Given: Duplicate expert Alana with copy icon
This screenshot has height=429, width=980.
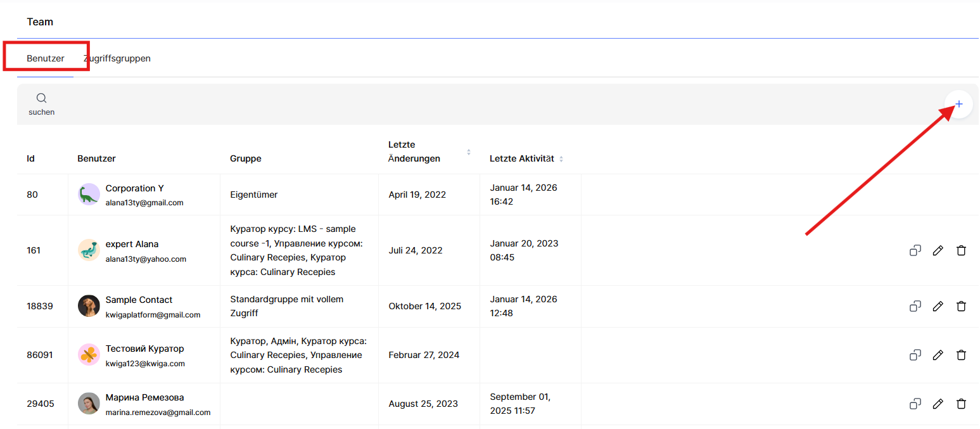Looking at the screenshot, I should pos(915,250).
